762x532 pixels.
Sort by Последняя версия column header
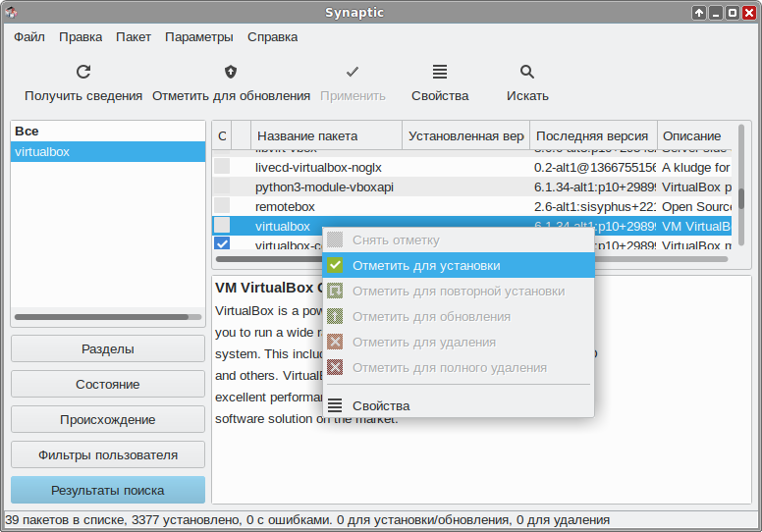pyautogui.click(x=593, y=135)
